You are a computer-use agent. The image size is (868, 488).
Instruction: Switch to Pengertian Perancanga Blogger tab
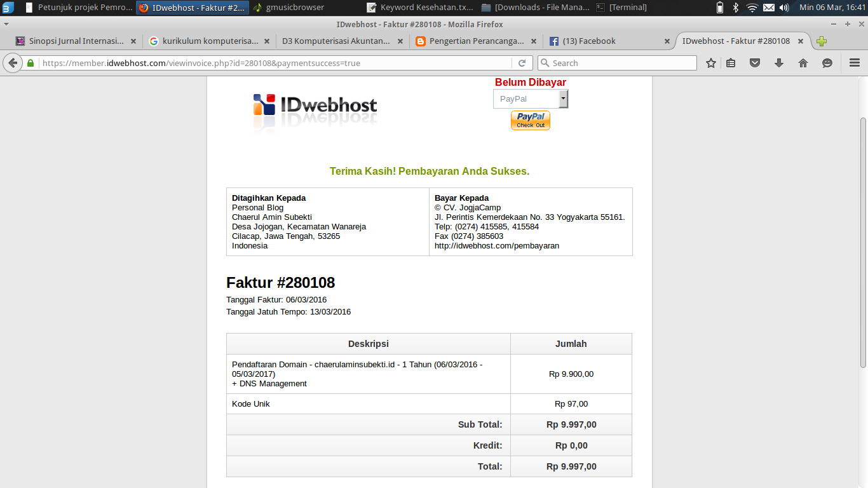pyautogui.click(x=477, y=41)
